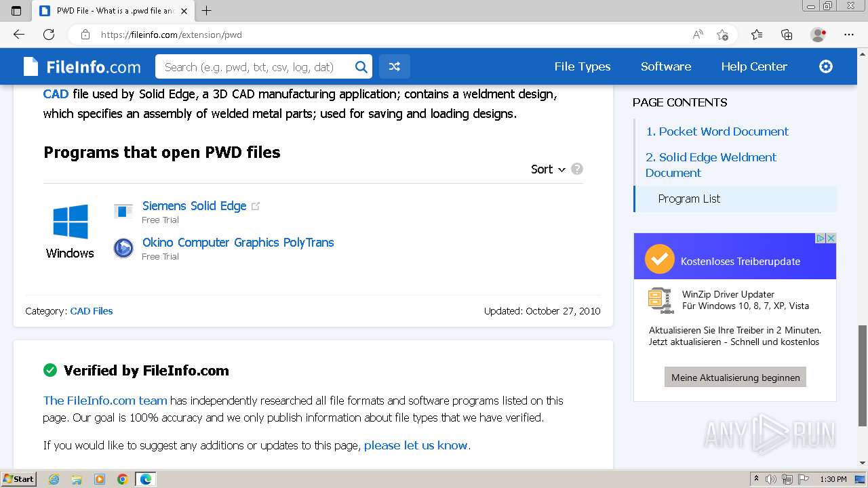Click the WinZip Driver Updater ad icon

coord(660,300)
